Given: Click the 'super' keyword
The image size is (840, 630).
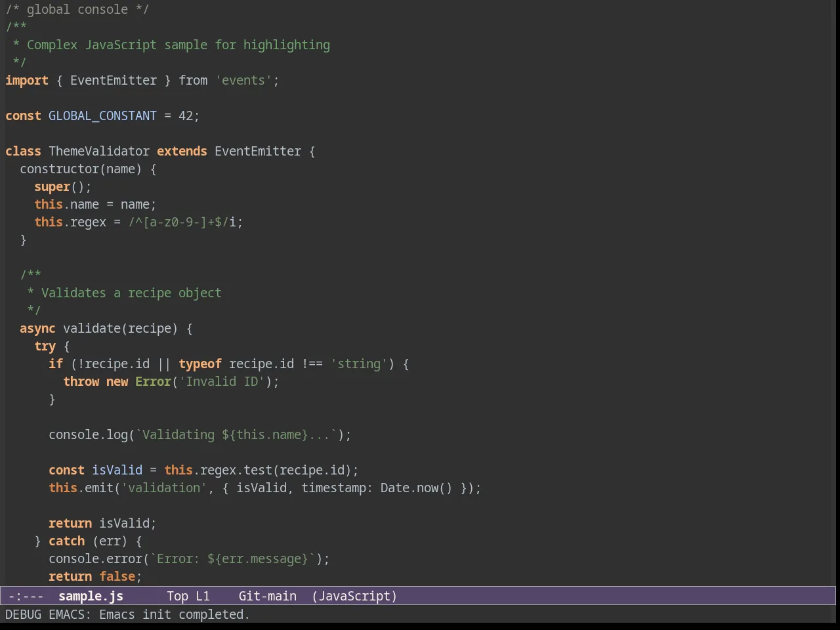Looking at the screenshot, I should (x=52, y=186).
